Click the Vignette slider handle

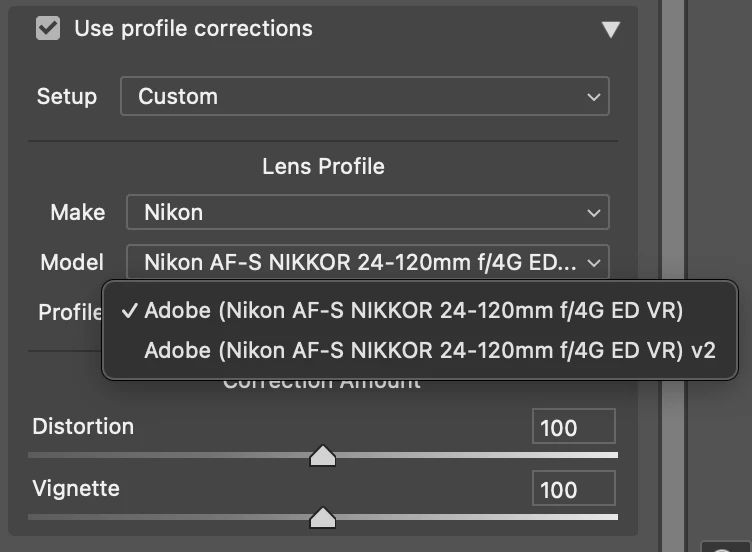pyautogui.click(x=323, y=517)
